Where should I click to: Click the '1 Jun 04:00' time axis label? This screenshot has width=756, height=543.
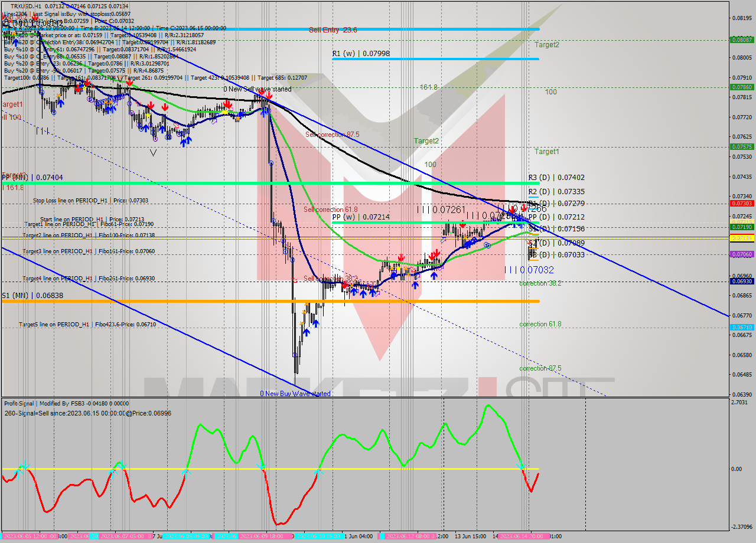pyautogui.click(x=359, y=536)
